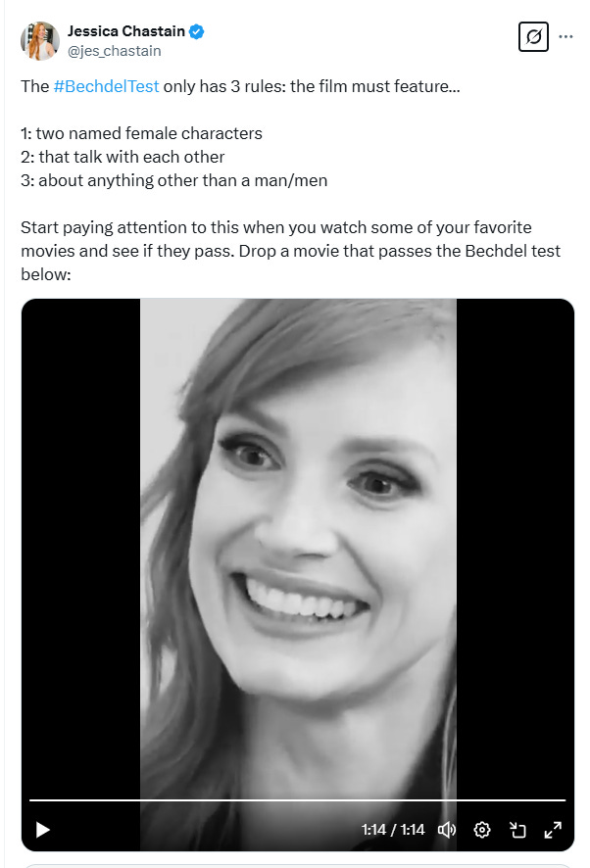The image size is (590, 868).
Task: Click the 'Start paying attention' paragraph text
Action: click(291, 251)
